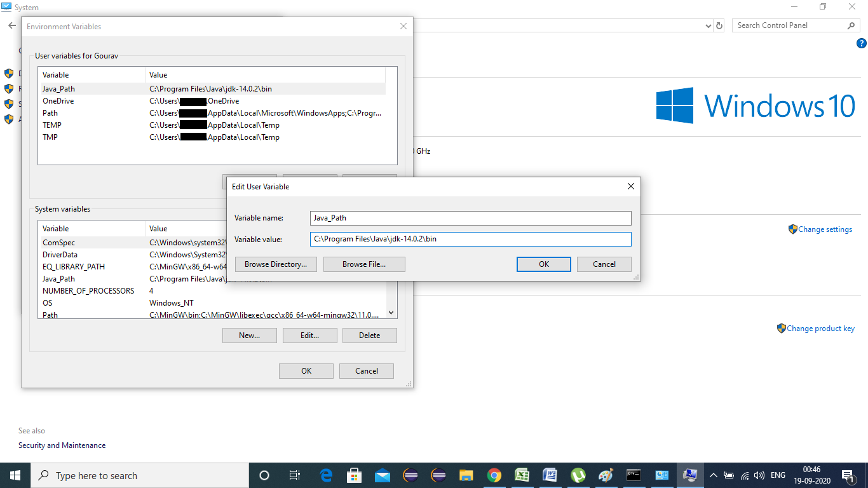Click the Variable value input field
868x488 pixels.
click(471, 239)
